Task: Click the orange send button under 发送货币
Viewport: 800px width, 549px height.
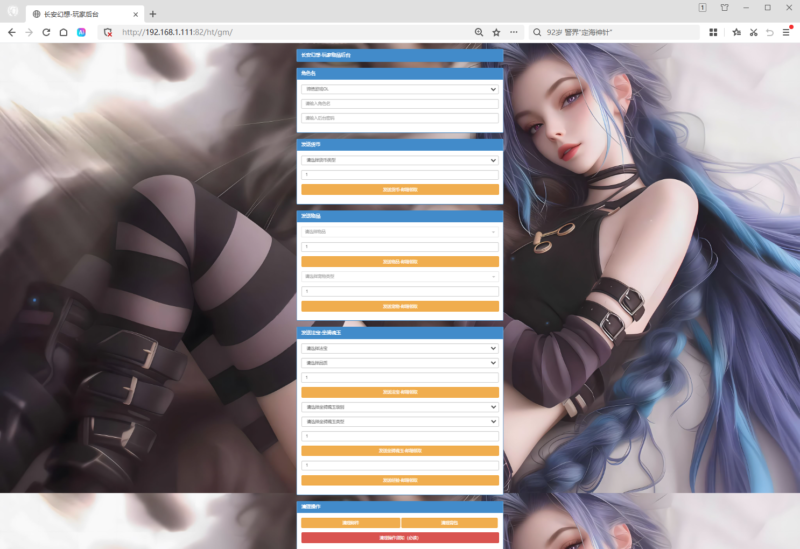Action: pos(399,189)
